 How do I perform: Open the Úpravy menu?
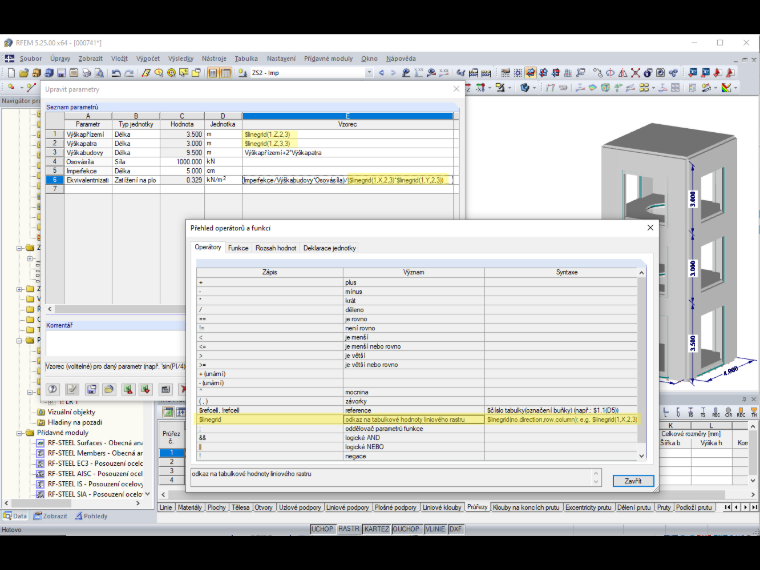[60, 59]
